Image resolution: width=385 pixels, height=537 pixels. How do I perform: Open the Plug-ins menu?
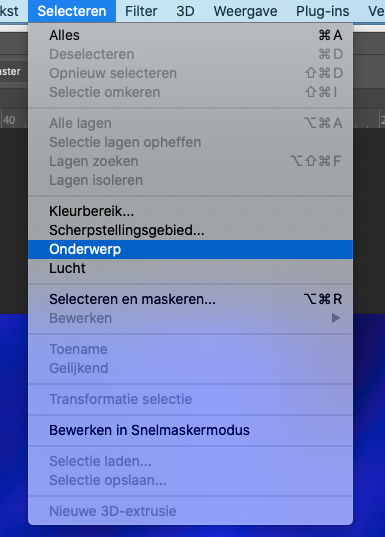click(323, 11)
